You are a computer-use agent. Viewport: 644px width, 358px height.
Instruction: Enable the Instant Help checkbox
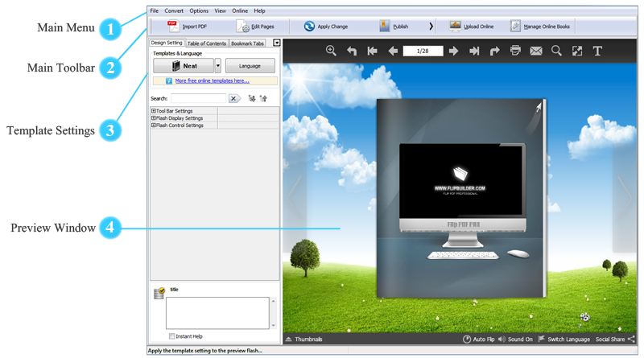172,336
